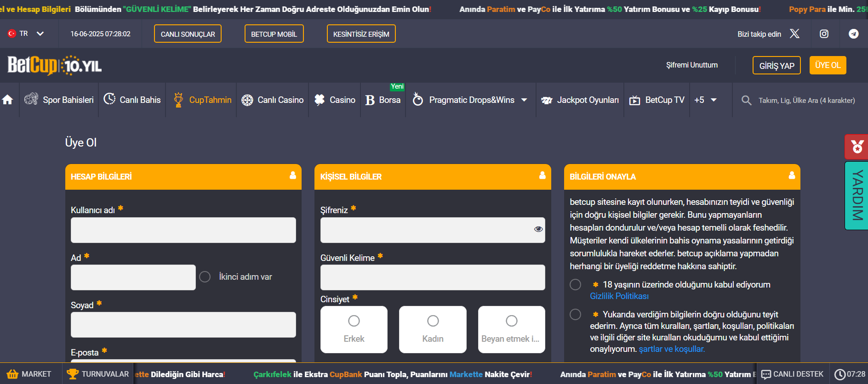Select Beyan etmek i... gender option

click(512, 329)
